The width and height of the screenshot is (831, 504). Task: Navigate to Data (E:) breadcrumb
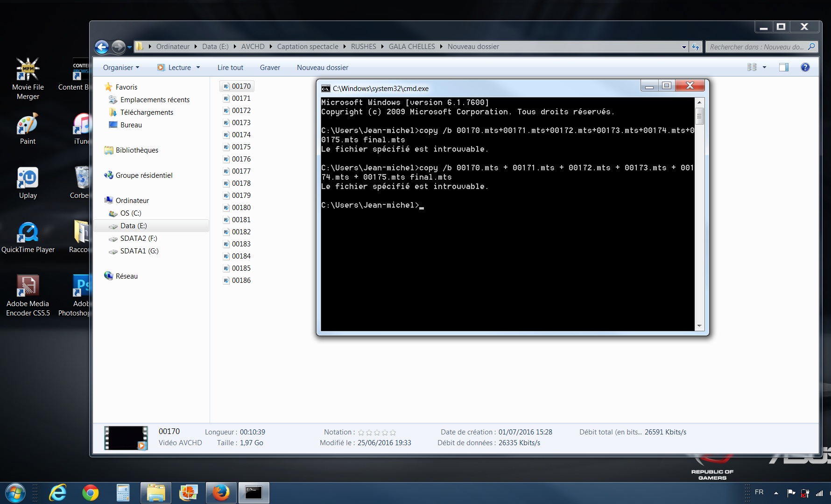pyautogui.click(x=215, y=47)
